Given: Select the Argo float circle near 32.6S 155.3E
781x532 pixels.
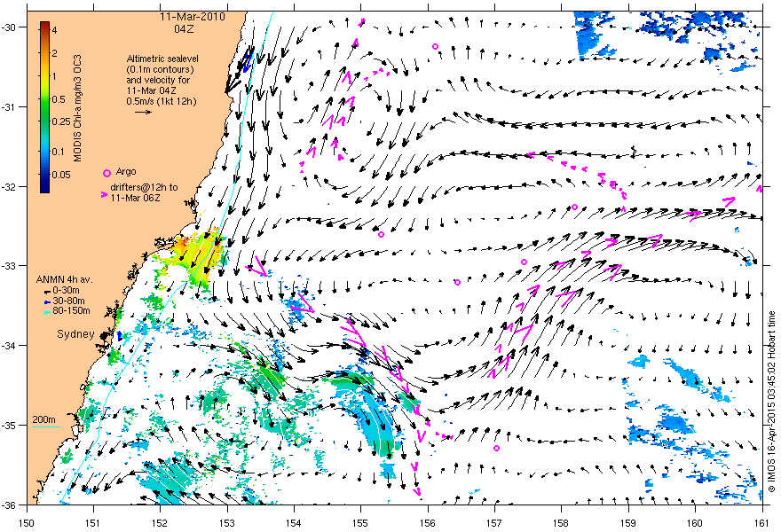Looking at the screenshot, I should tap(381, 234).
